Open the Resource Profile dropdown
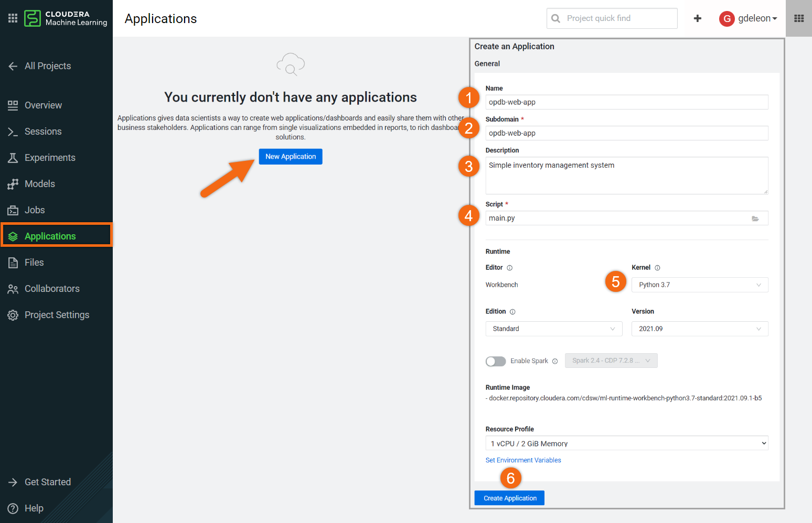Image resolution: width=812 pixels, height=523 pixels. pos(626,443)
